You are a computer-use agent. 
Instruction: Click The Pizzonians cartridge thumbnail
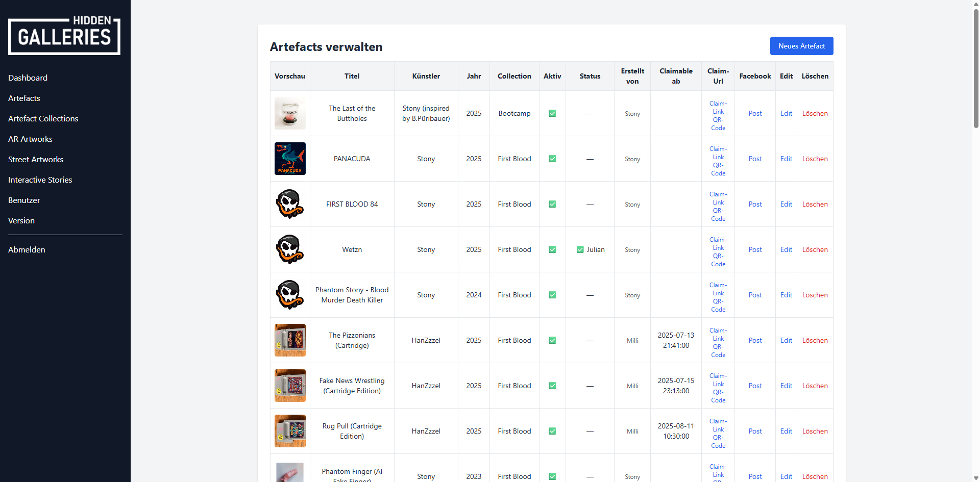coord(290,340)
